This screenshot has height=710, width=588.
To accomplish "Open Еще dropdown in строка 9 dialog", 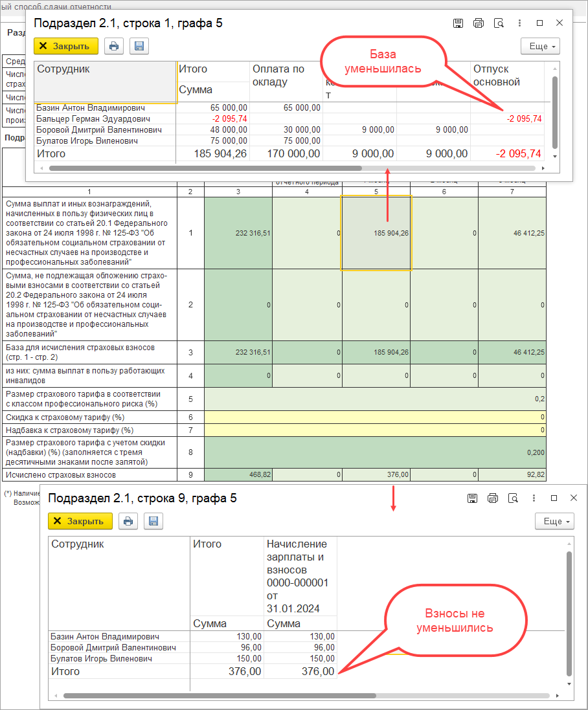I will [x=554, y=521].
